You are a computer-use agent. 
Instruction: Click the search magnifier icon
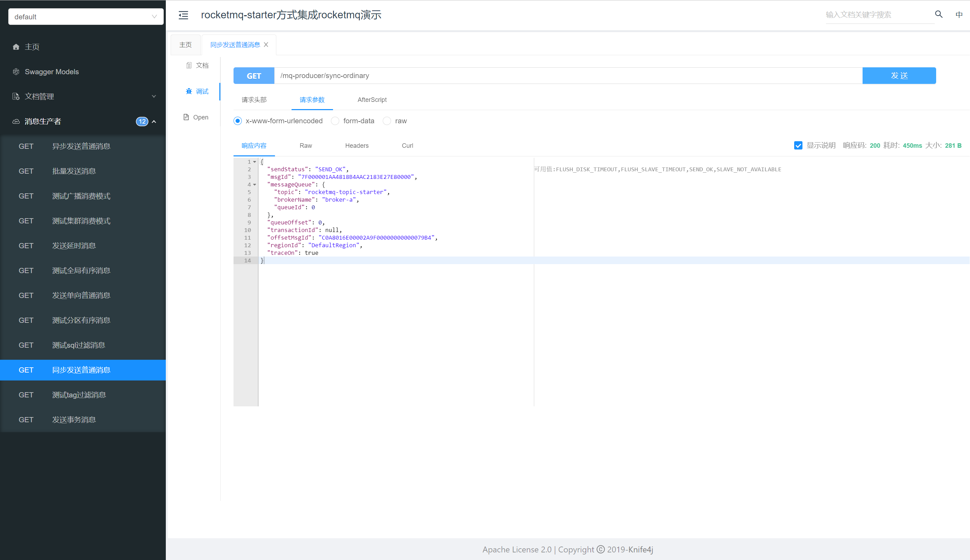click(x=939, y=14)
